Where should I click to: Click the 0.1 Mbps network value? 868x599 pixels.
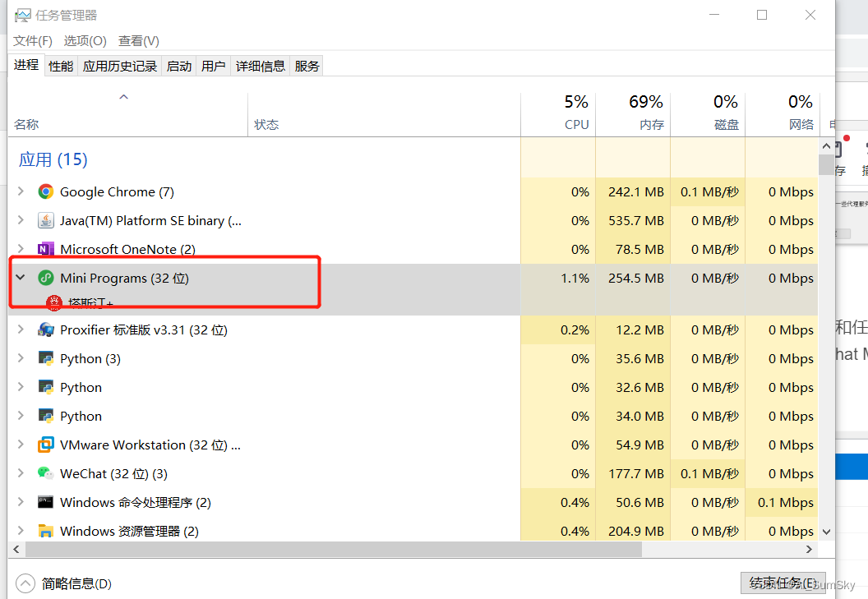[786, 502]
